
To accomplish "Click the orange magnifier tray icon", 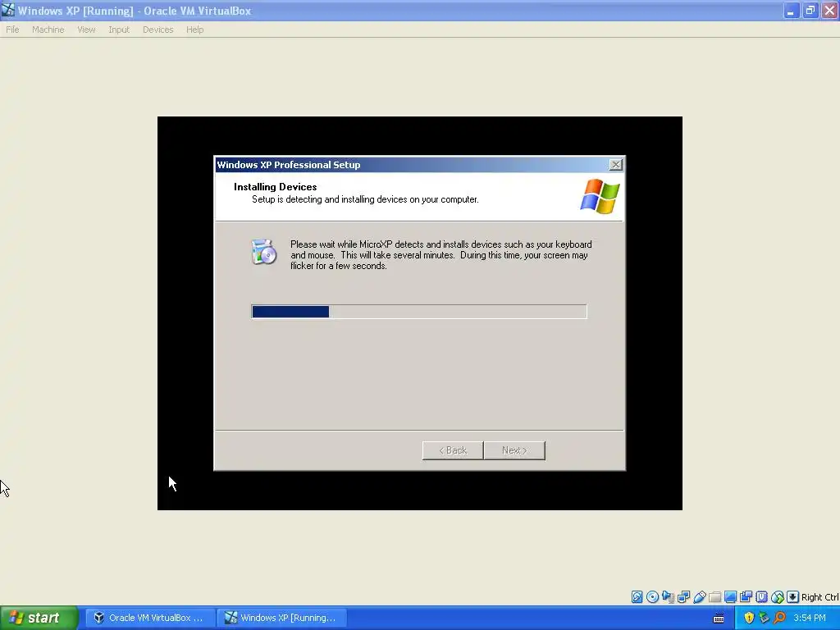I will coord(779,618).
